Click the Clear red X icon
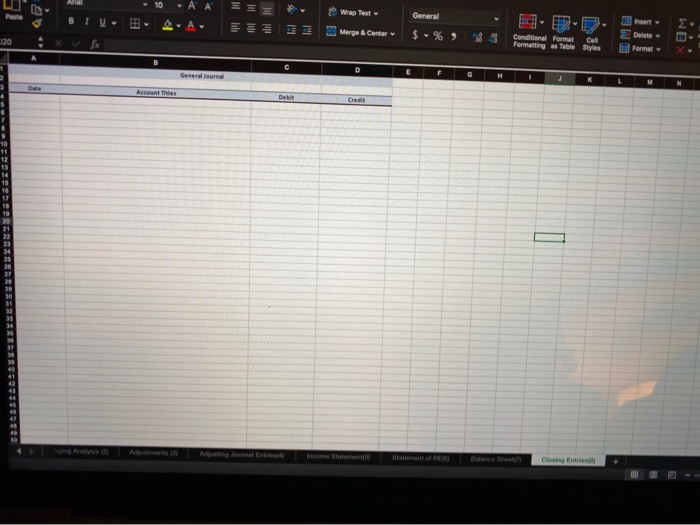 pyautogui.click(x=680, y=50)
